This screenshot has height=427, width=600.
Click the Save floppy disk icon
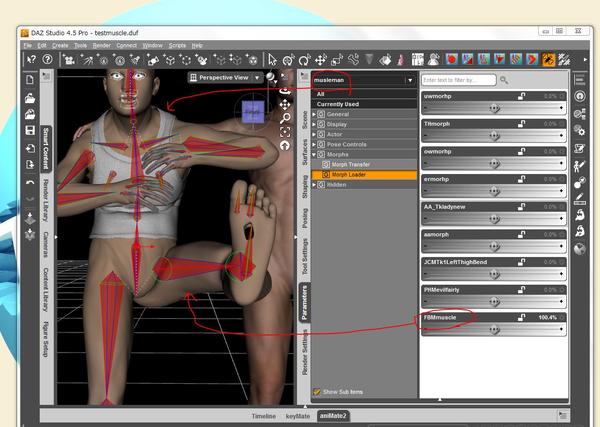coord(30,130)
